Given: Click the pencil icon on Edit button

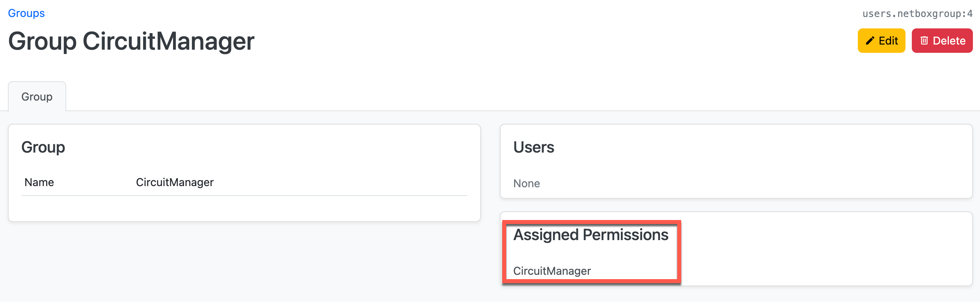Looking at the screenshot, I should (x=870, y=41).
